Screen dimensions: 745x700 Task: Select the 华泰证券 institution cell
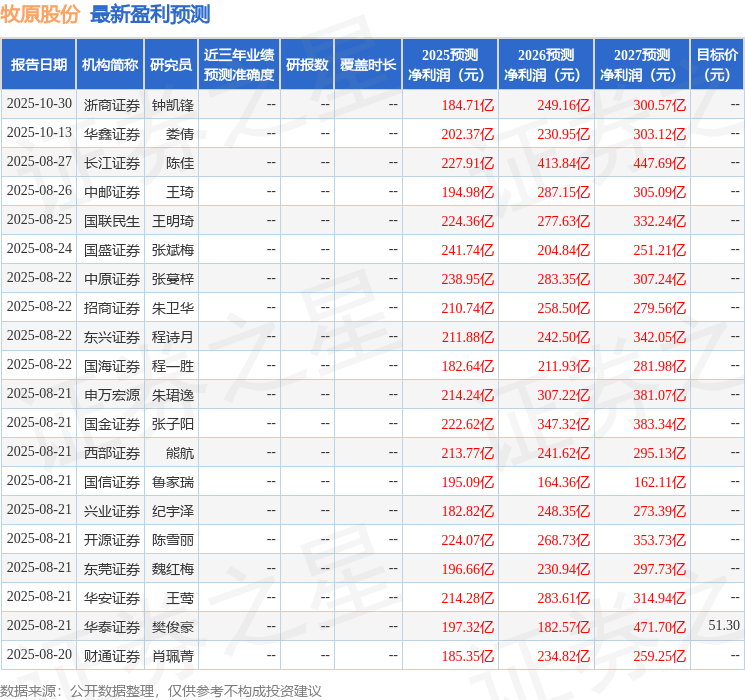coord(112,627)
